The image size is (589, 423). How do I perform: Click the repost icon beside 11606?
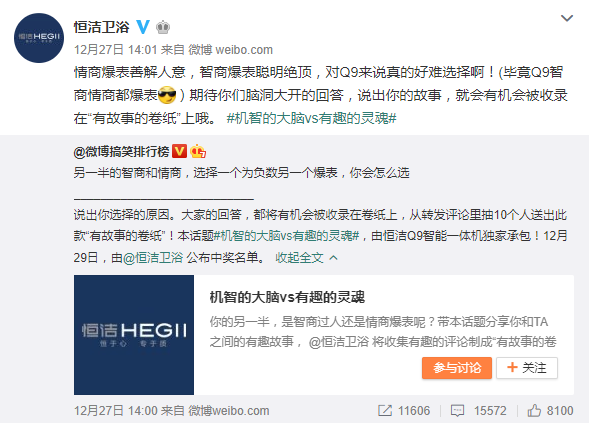[x=385, y=411]
